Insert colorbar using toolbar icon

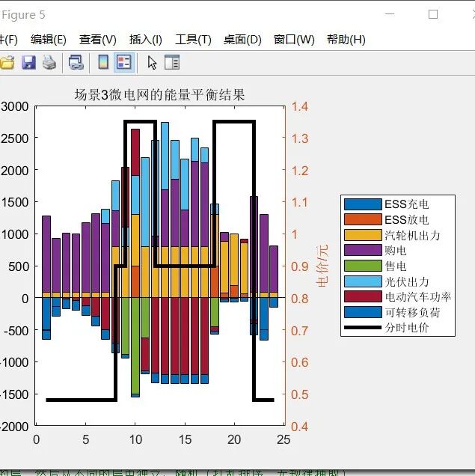[x=103, y=63]
